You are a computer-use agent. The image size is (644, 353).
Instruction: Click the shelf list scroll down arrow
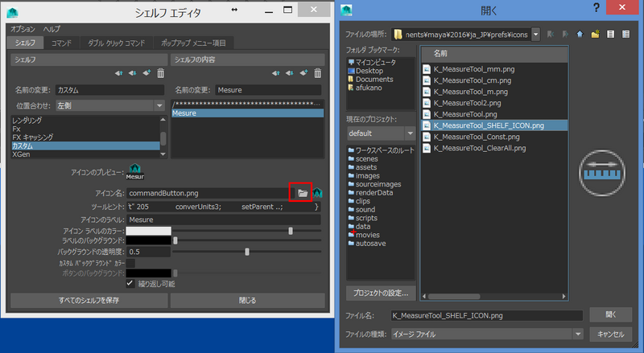tap(163, 154)
